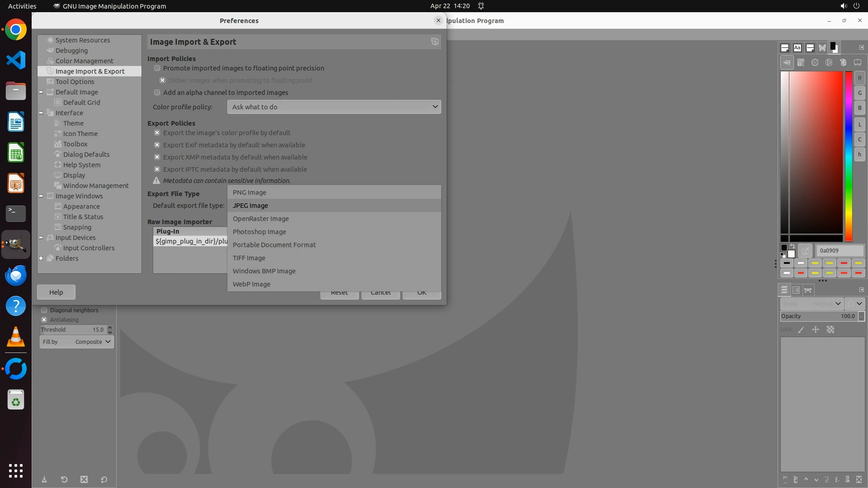868x488 pixels.
Task: Switch to the Paths tab icon
Action: coord(808,290)
